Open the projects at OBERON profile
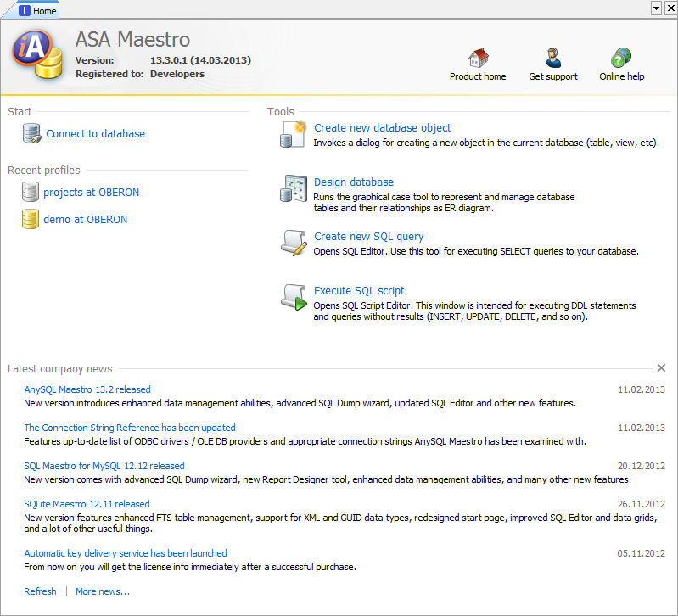This screenshot has height=616, width=678. coord(92,192)
